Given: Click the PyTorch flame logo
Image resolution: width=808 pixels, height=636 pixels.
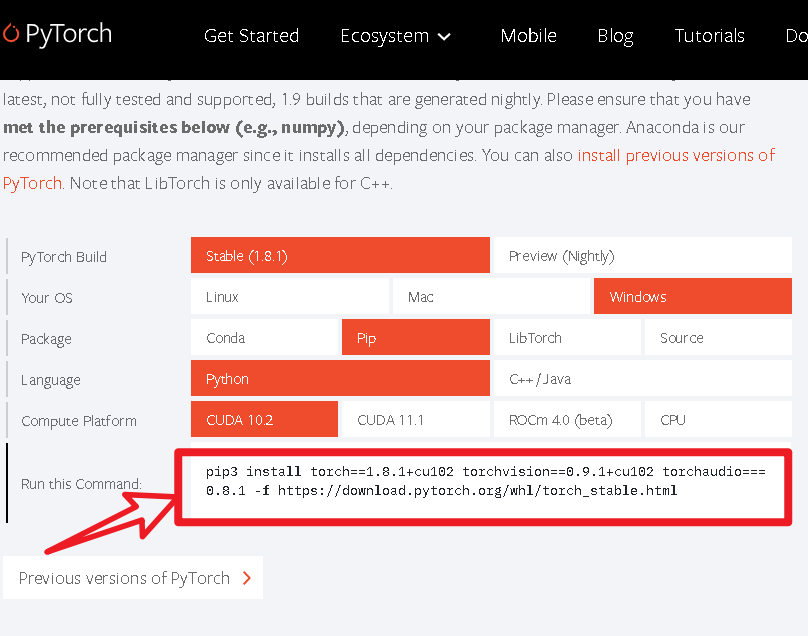Looking at the screenshot, I should coord(14,34).
